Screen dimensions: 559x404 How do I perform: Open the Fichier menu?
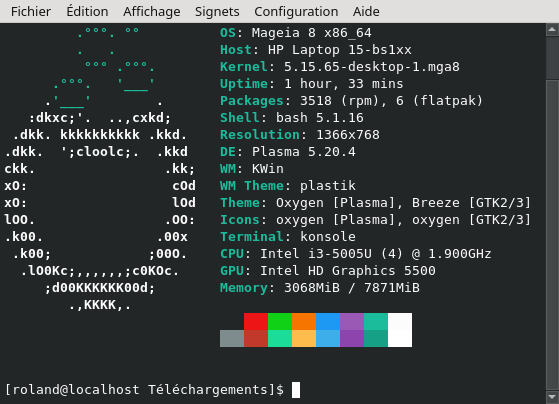coord(31,11)
